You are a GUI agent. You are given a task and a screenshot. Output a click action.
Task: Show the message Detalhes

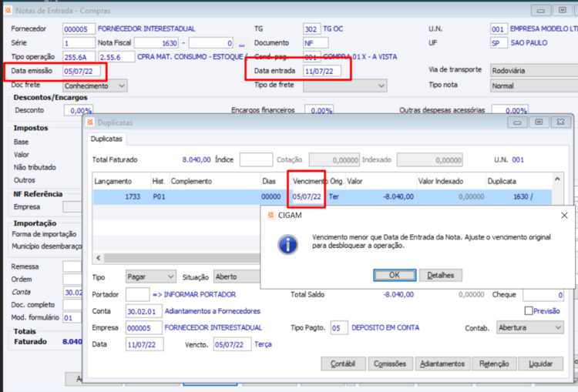pyautogui.click(x=441, y=275)
